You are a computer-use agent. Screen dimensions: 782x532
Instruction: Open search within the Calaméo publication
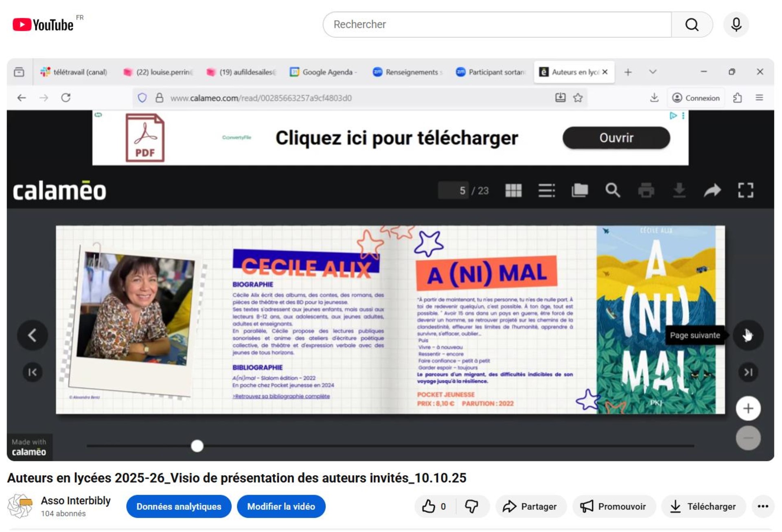tap(612, 190)
